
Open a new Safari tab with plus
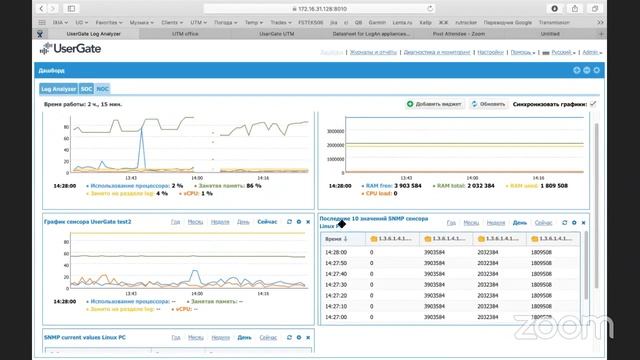(601, 34)
